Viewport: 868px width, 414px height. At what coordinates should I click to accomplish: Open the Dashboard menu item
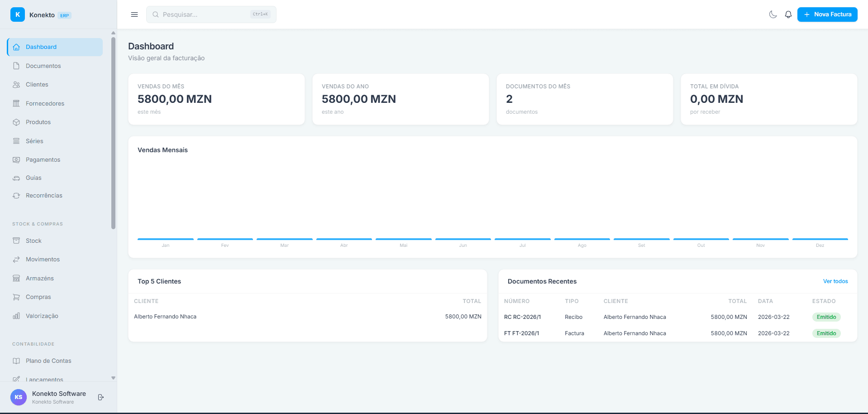pos(55,47)
